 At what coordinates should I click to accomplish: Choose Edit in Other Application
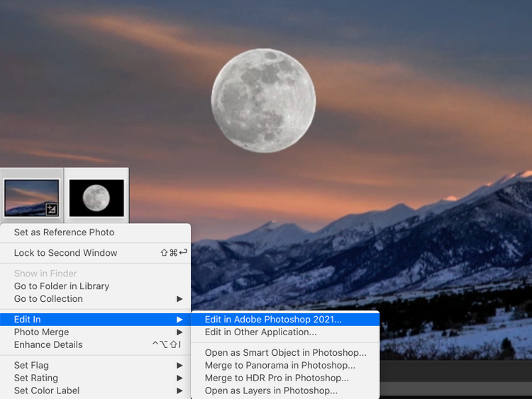click(x=260, y=332)
